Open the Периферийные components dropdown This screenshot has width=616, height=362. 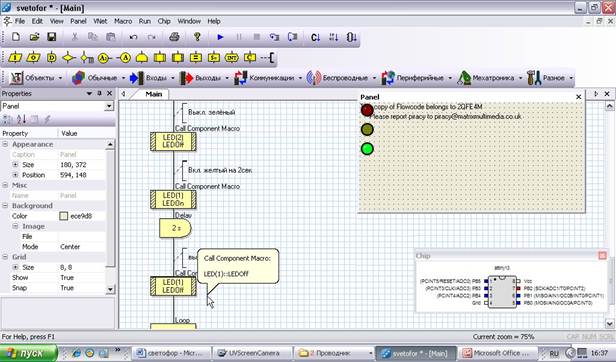coord(417,78)
